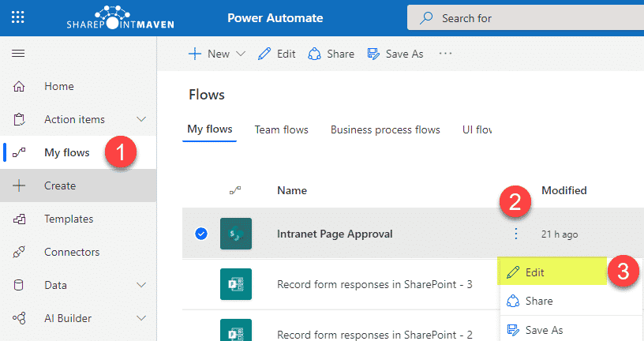
Task: Open the Intranet Page Approval flow
Action: (335, 234)
